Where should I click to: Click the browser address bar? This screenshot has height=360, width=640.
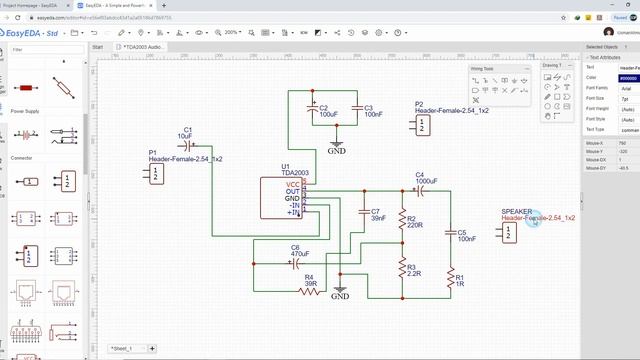(294, 18)
